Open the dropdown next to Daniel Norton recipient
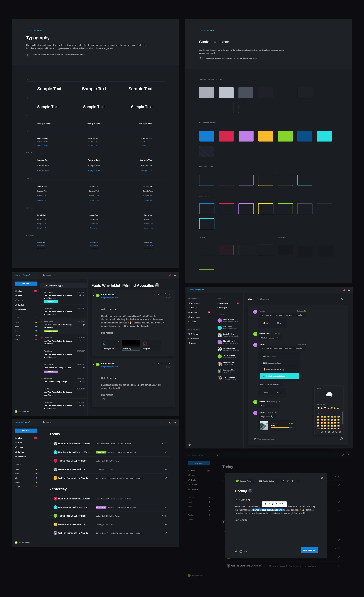 pos(298,481)
